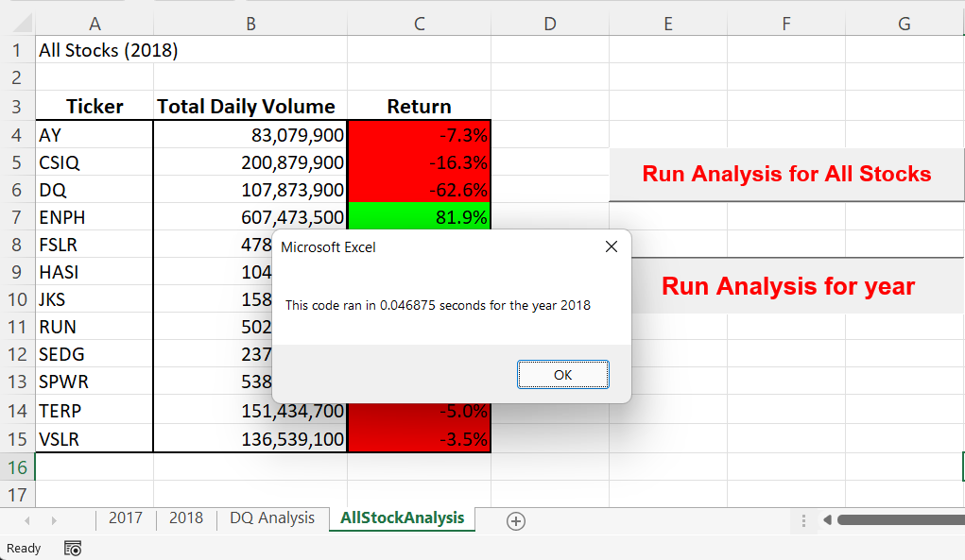Select column D header
The width and height of the screenshot is (965, 560).
click(x=549, y=24)
